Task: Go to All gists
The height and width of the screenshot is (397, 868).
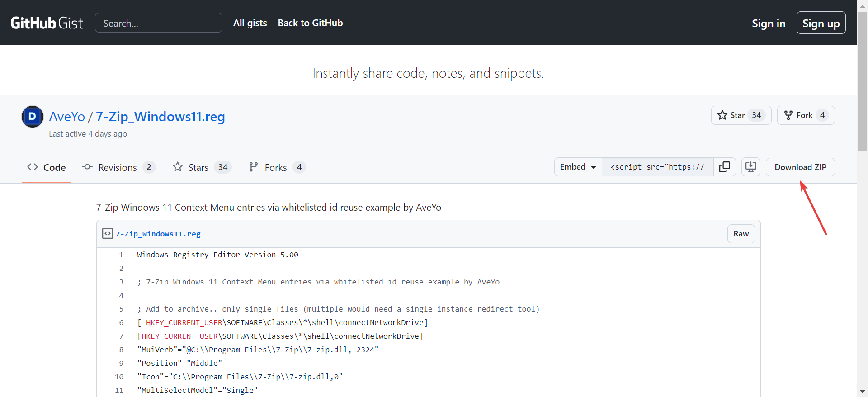Action: click(250, 23)
